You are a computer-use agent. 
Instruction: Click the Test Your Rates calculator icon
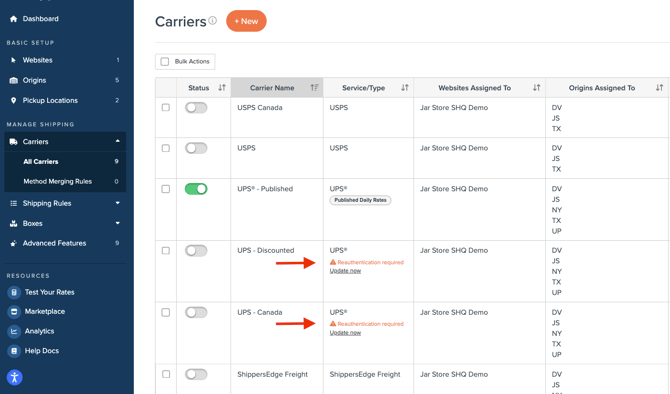(14, 292)
